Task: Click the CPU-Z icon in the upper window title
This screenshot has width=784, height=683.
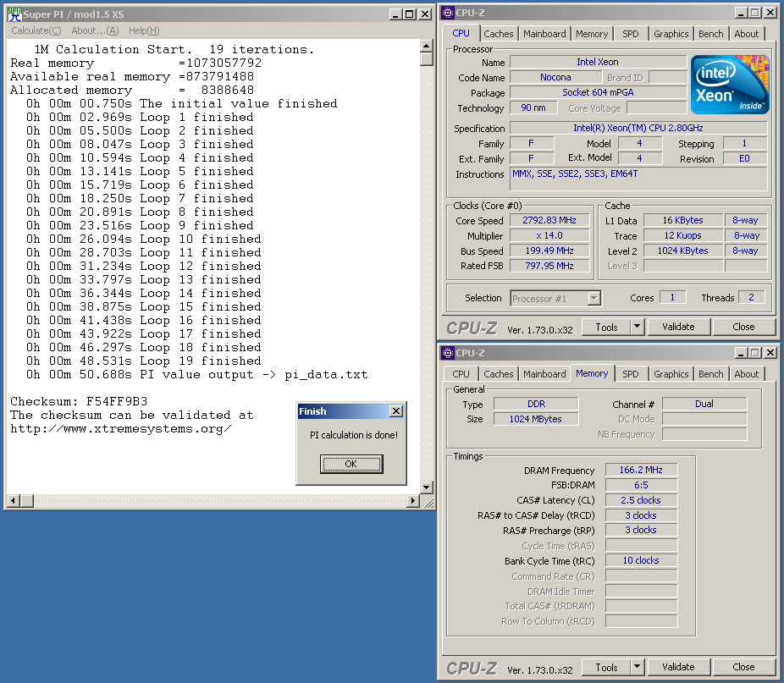Action: (448, 13)
